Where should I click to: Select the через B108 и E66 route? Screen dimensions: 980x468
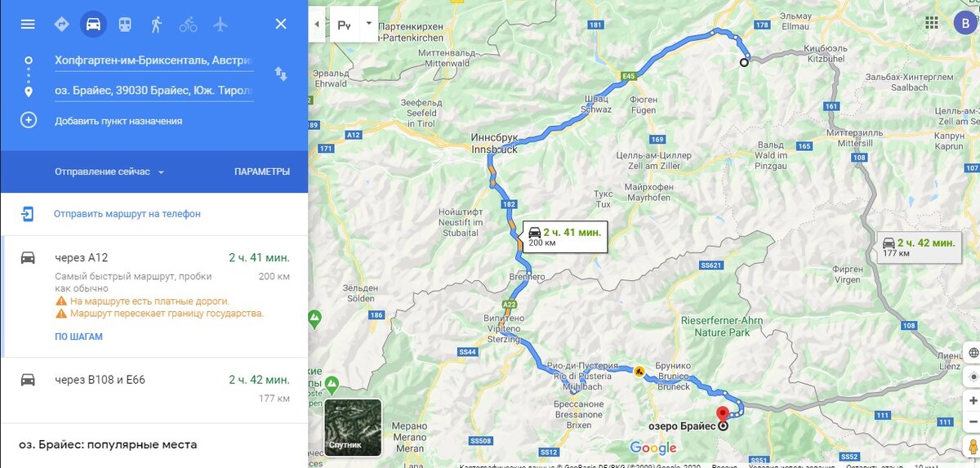click(x=154, y=389)
